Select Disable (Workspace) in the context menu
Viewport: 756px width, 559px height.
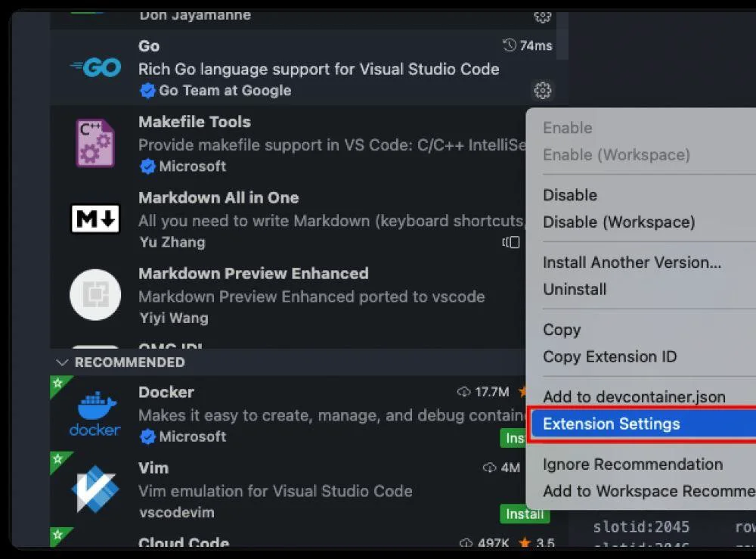pos(618,222)
